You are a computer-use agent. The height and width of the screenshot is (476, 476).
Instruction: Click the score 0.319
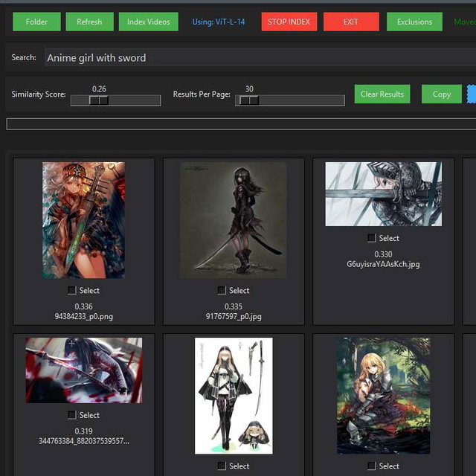[84, 431]
